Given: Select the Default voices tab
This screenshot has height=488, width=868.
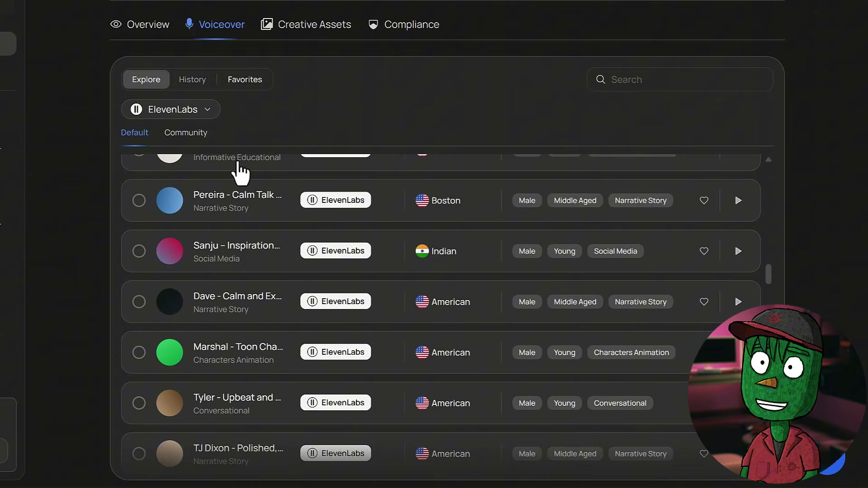Looking at the screenshot, I should coord(134,132).
